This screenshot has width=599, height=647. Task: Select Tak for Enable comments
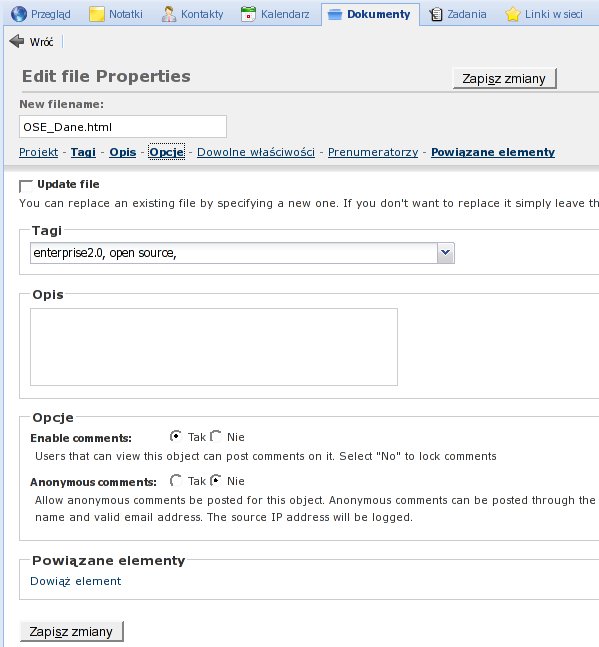[x=176, y=436]
